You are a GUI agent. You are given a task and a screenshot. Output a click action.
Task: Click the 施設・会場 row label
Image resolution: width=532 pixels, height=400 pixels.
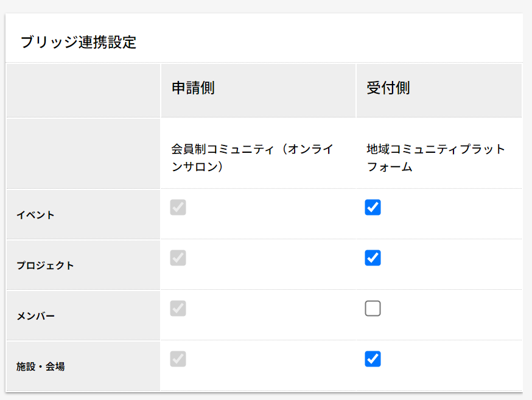click(40, 367)
